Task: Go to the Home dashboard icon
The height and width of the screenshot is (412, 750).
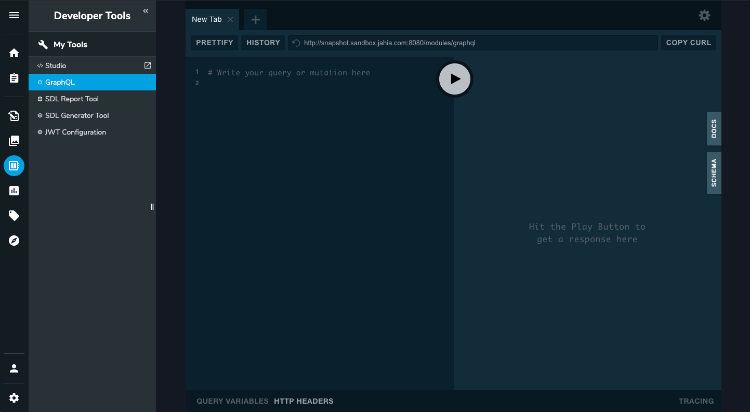Action: point(14,53)
